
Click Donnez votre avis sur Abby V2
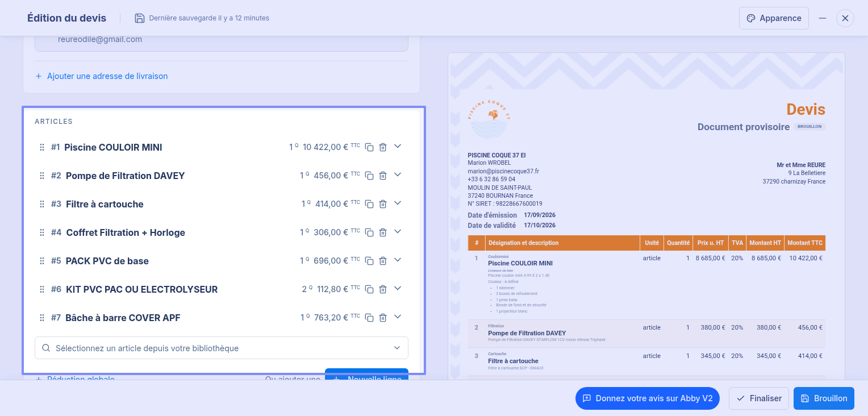point(648,398)
